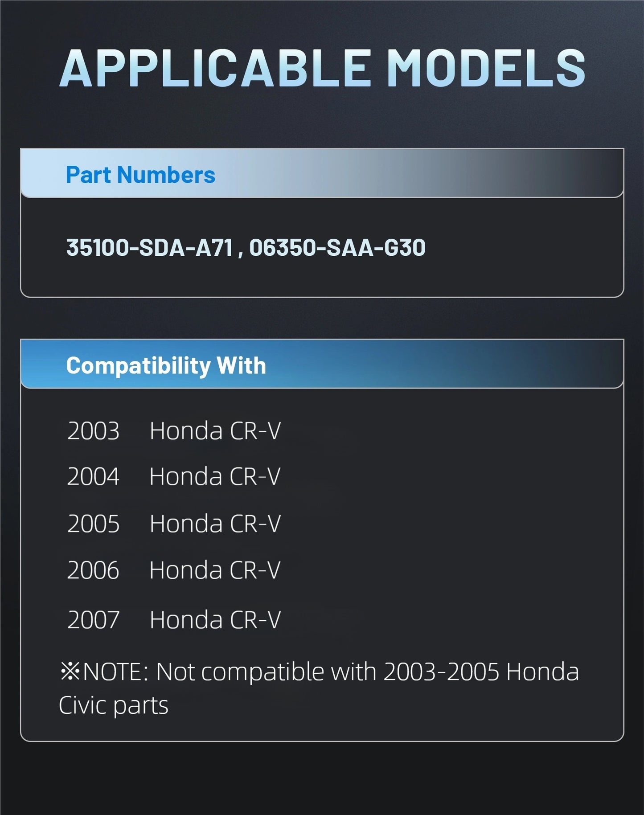Click the ※ reference mark symbol
Screen dimensions: 644x815
tap(70, 671)
